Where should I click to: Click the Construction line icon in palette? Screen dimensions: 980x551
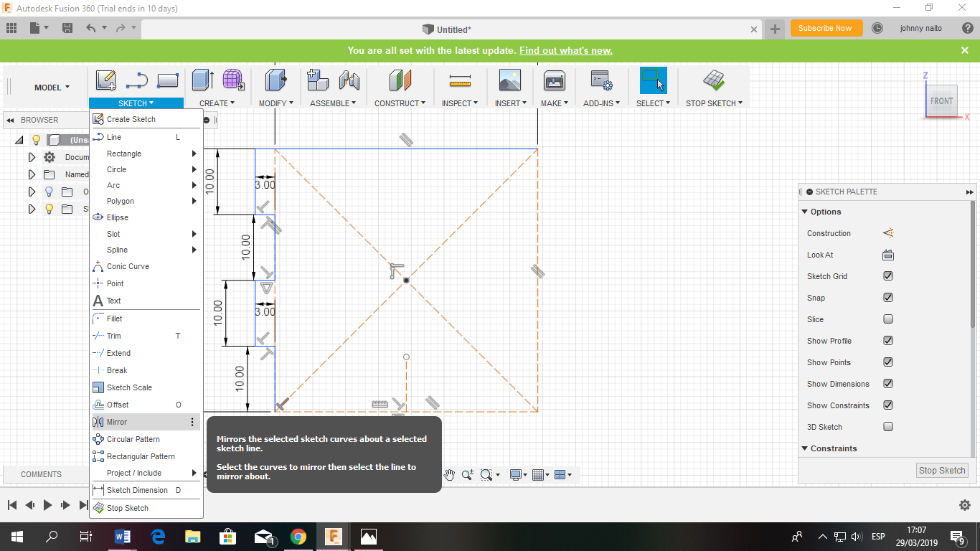887,233
